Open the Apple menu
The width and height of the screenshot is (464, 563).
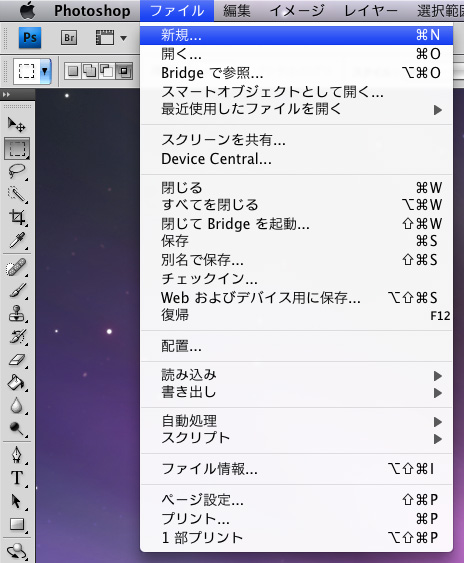[x=28, y=10]
